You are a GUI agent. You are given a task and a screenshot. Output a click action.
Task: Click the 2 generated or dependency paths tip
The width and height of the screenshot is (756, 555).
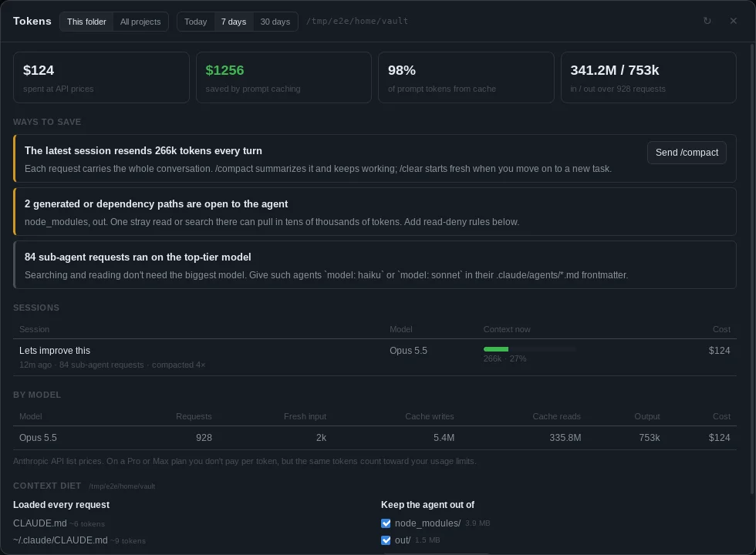375,211
